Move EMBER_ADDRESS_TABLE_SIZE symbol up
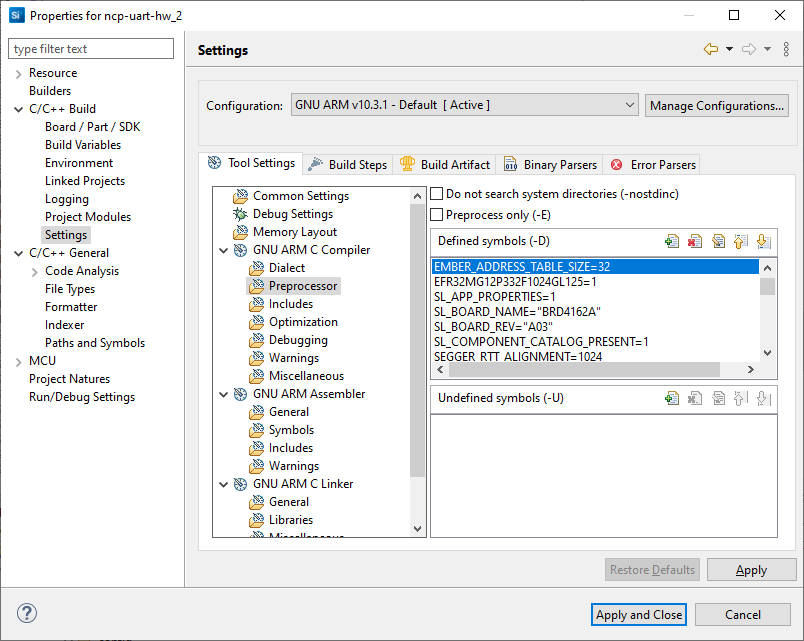The height and width of the screenshot is (641, 804). tap(742, 241)
